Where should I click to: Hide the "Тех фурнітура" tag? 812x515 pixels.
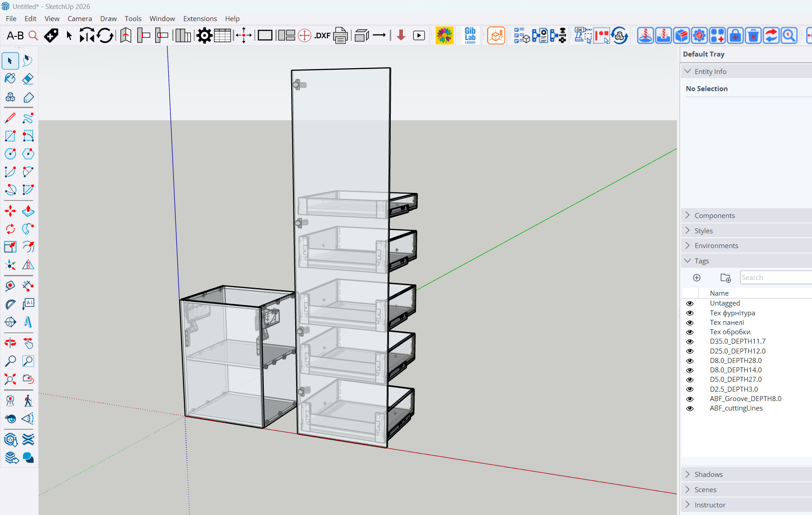pyautogui.click(x=690, y=313)
